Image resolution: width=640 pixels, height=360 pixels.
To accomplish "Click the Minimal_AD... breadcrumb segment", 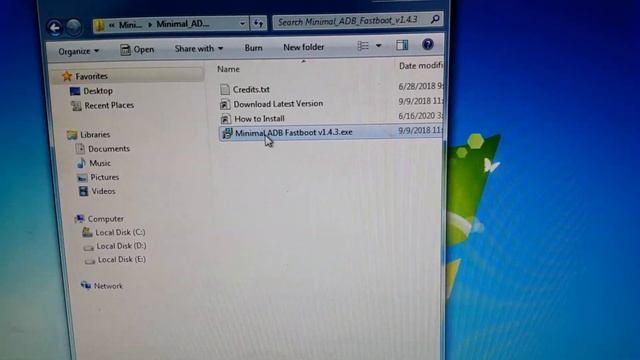I will [x=183, y=24].
